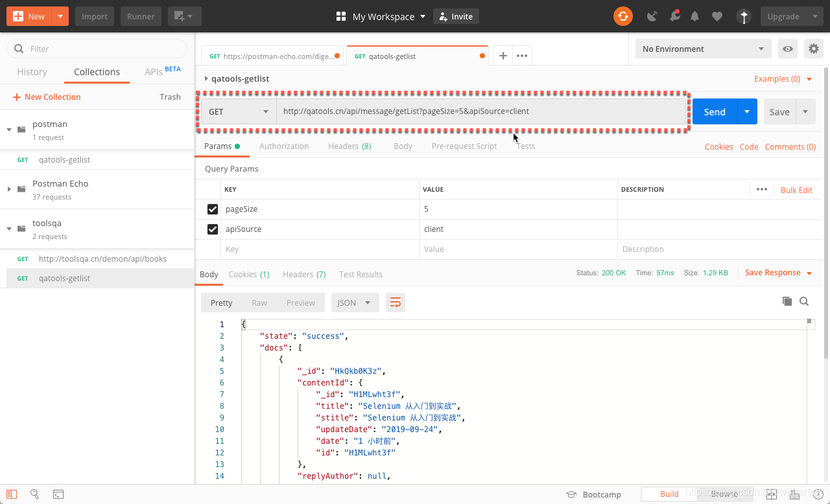The height and width of the screenshot is (504, 830).
Task: Open the Test Results tab
Action: 361,274
